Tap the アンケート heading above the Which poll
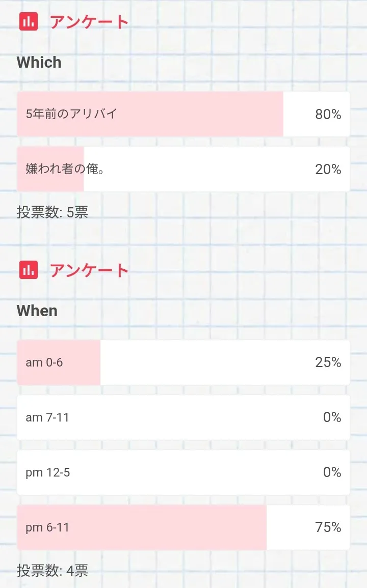The image size is (367, 588). pos(89,22)
